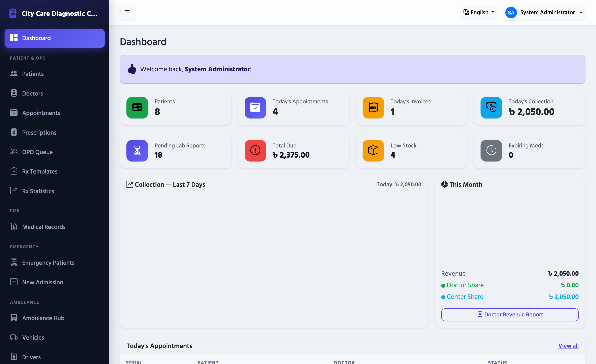This screenshot has width=596, height=364.
Task: Toggle the sidebar with hamburger menu icon
Action: [127, 12]
